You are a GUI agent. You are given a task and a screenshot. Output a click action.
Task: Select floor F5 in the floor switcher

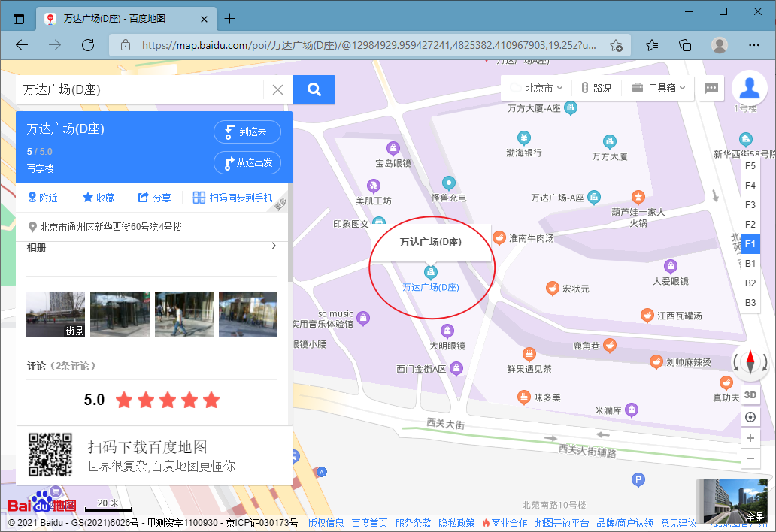coord(750,166)
